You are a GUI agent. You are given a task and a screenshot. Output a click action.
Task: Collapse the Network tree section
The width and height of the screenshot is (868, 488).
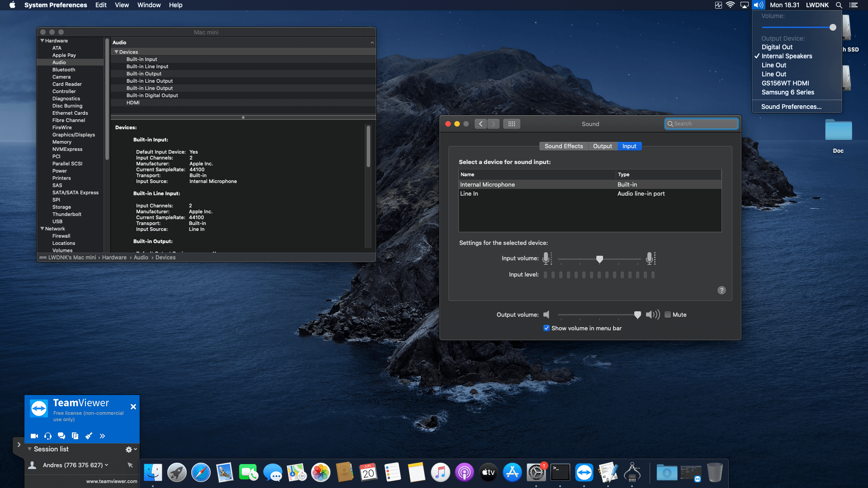42,229
